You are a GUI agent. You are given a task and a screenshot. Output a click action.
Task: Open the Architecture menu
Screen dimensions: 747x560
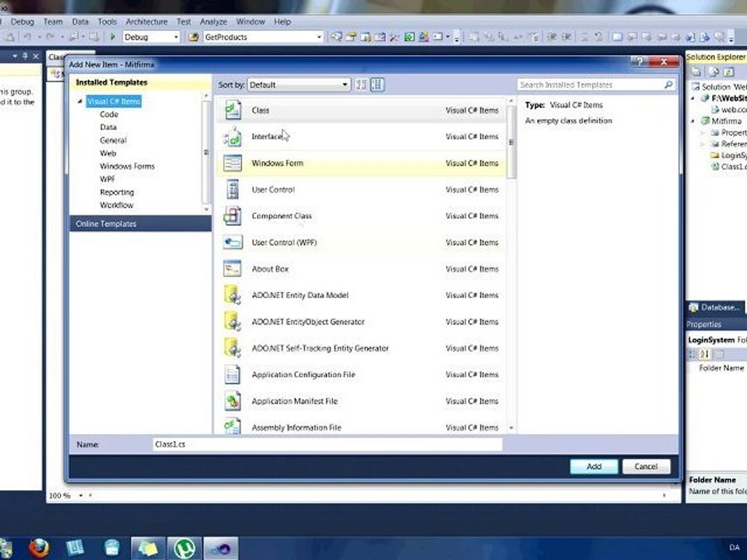[x=147, y=22]
